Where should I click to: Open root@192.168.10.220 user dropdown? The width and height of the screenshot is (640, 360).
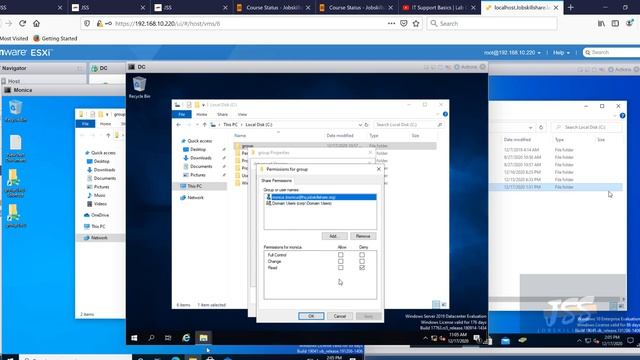512,53
